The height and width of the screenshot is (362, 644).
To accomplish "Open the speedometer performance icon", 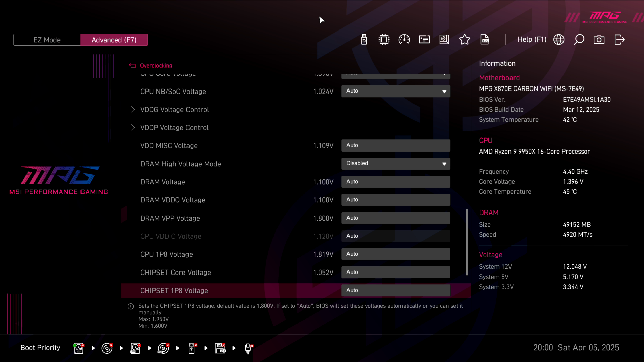I will point(404,40).
